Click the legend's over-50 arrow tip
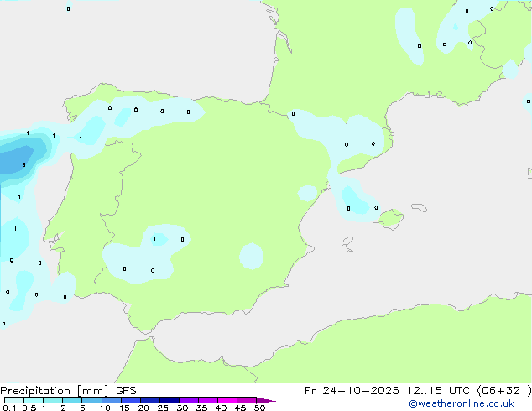The width and height of the screenshot is (532, 411). 266,400
